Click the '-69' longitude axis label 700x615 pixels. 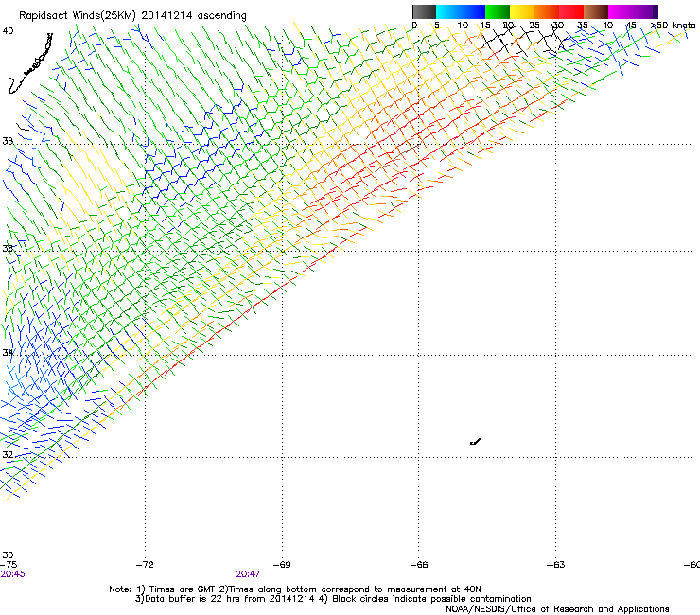point(282,565)
